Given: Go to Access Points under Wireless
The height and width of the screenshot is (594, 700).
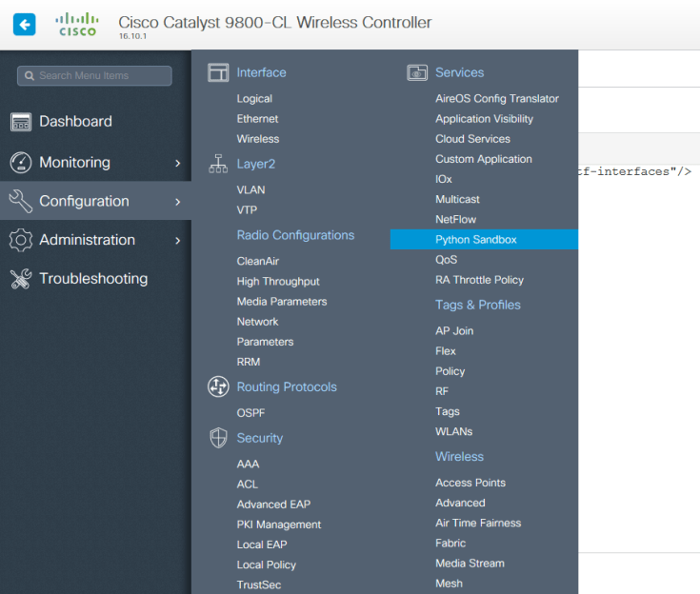Looking at the screenshot, I should 470,483.
